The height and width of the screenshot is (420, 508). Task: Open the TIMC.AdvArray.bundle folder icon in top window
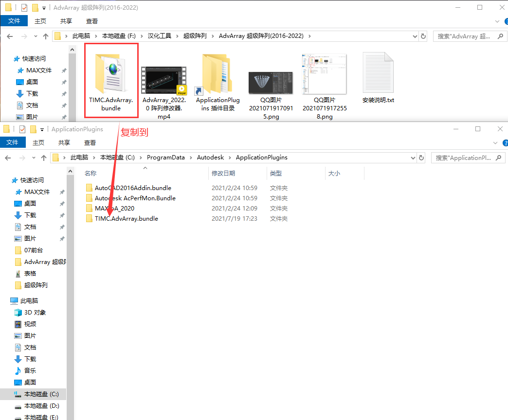(x=110, y=73)
